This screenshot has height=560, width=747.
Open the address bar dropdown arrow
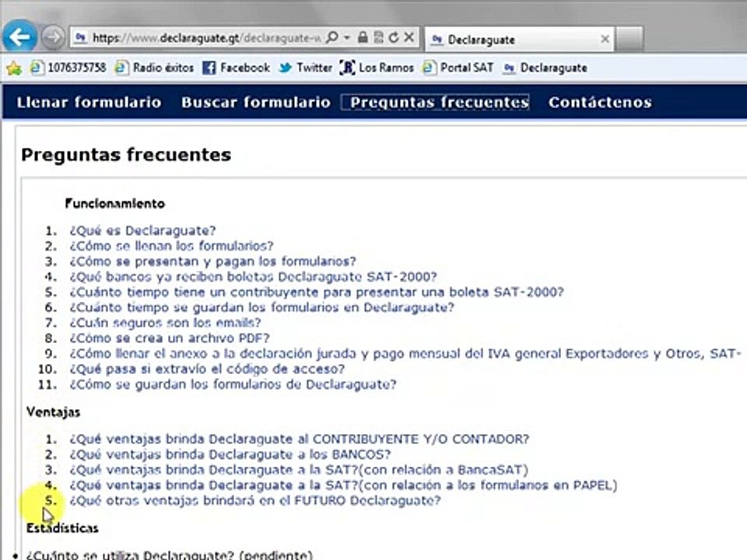(x=347, y=37)
